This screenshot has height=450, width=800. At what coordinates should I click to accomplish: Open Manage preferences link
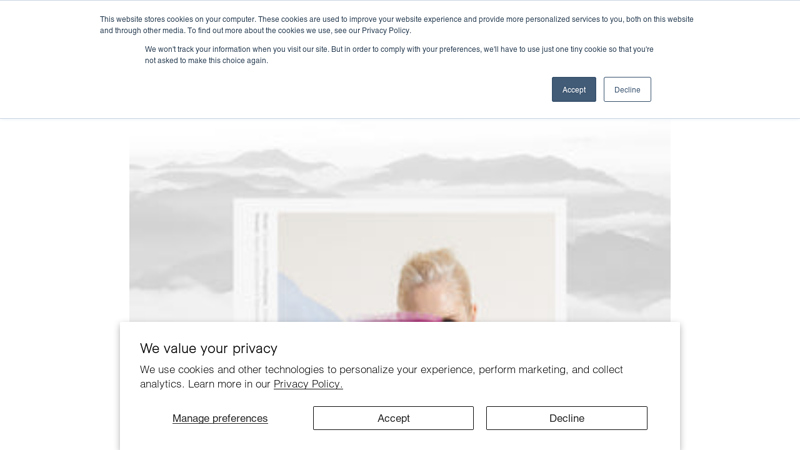point(220,418)
